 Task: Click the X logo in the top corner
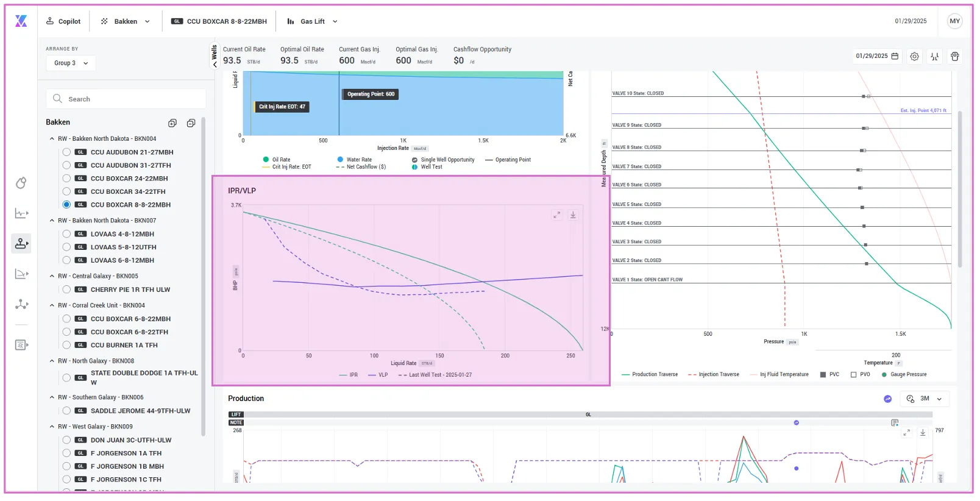(21, 21)
